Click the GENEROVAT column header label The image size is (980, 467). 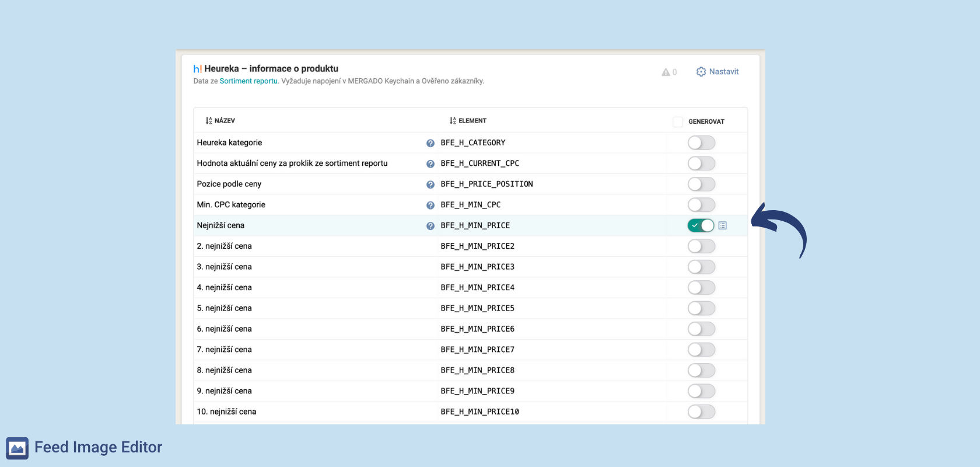click(706, 121)
